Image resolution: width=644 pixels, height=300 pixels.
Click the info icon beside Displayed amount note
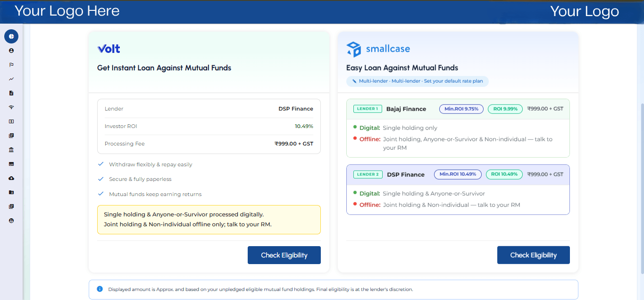(100, 289)
